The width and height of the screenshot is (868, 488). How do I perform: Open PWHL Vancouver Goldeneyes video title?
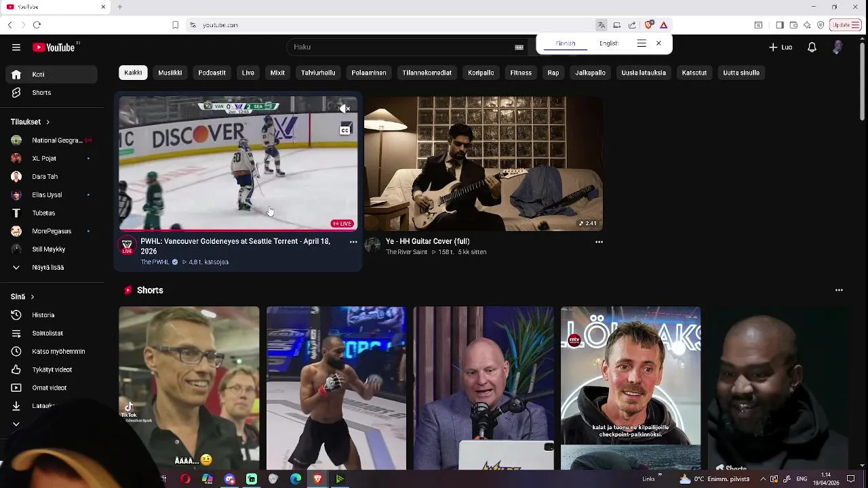tap(235, 246)
